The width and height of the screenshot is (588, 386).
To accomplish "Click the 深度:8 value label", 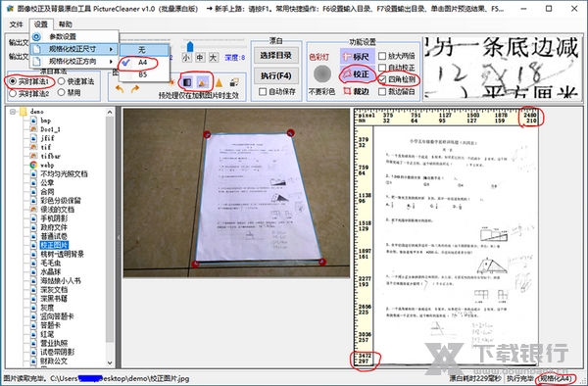I will coord(234,58).
